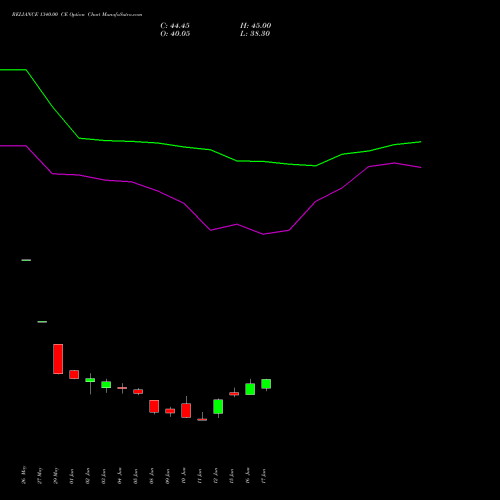Click the 27 May date label
This screenshot has width=500, height=500.
40,475
